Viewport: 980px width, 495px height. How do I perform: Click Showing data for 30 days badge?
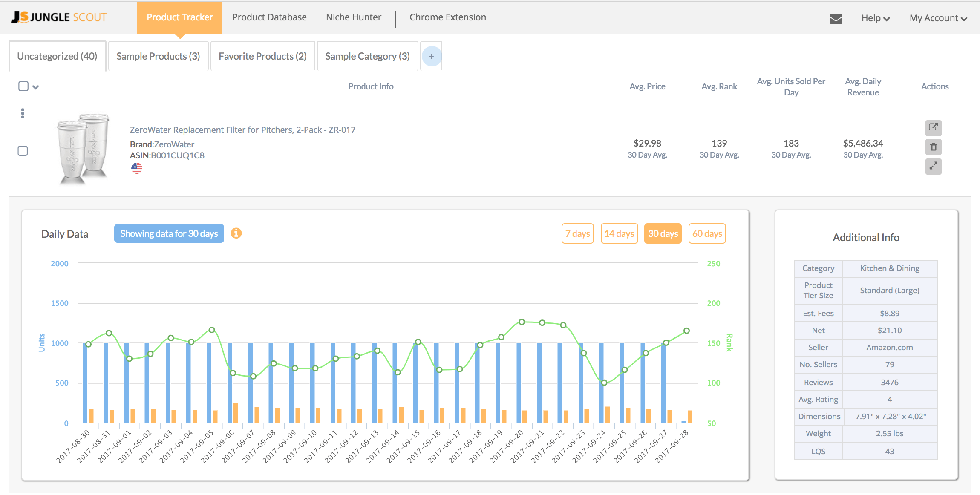tap(169, 233)
